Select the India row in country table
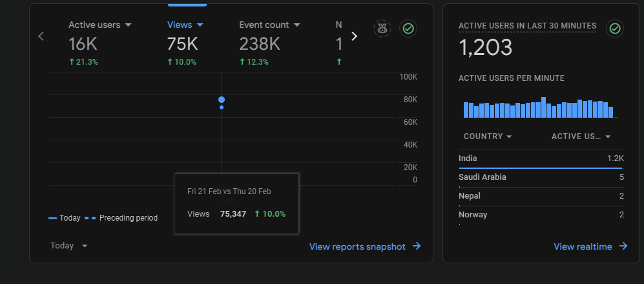The image size is (644, 284). (x=541, y=159)
